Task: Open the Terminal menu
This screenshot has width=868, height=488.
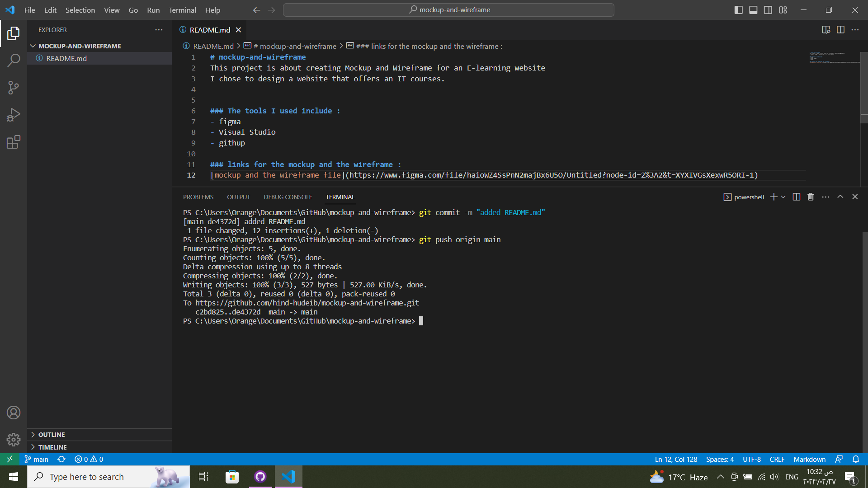Action: coord(182,10)
